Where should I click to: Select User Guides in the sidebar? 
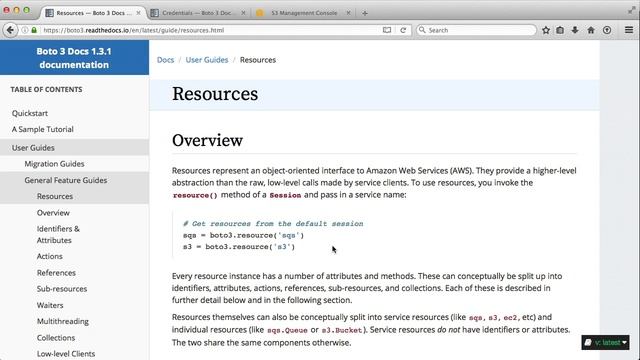[x=74, y=147]
